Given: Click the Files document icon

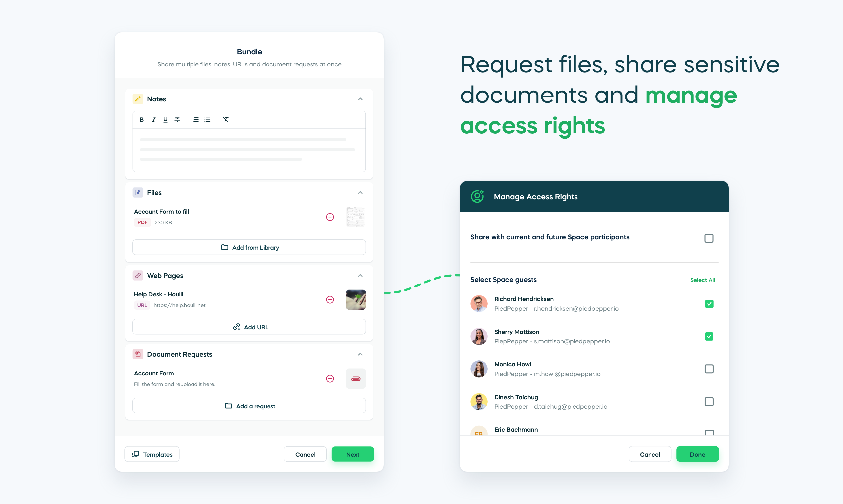Looking at the screenshot, I should pyautogui.click(x=138, y=193).
